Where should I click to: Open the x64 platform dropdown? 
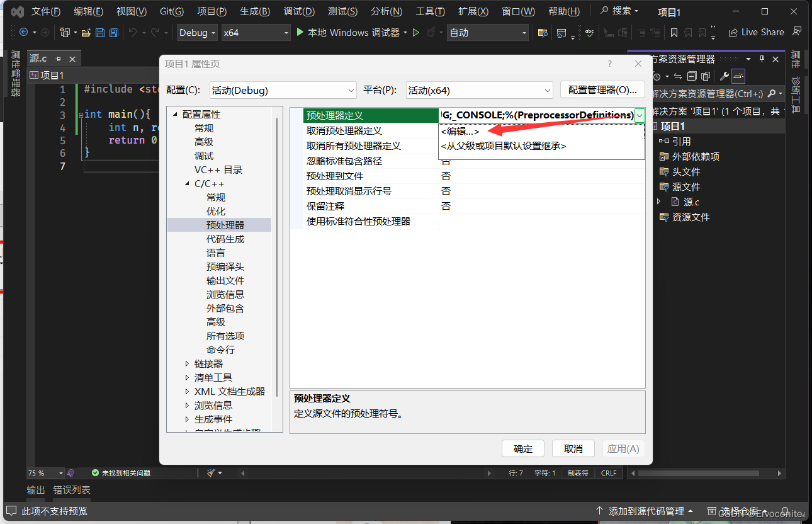click(x=256, y=33)
